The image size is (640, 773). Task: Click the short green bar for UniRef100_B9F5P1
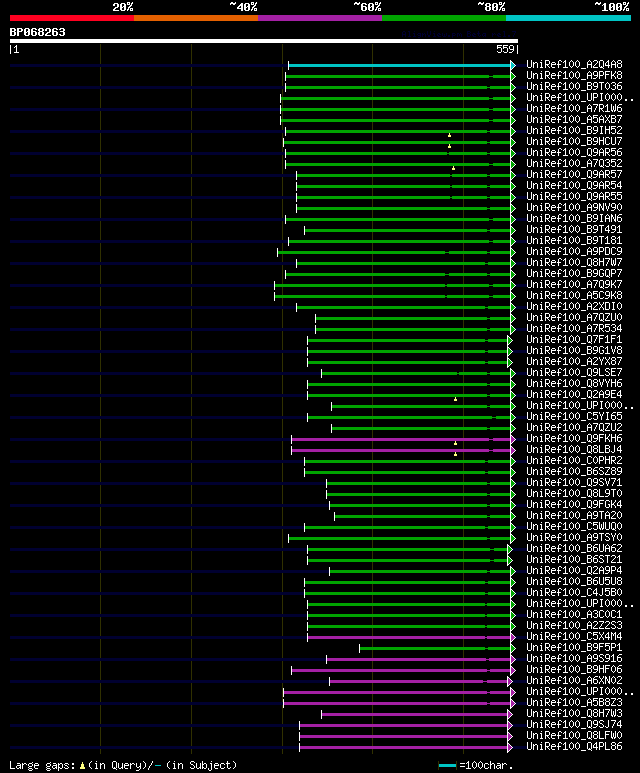[x=435, y=648]
